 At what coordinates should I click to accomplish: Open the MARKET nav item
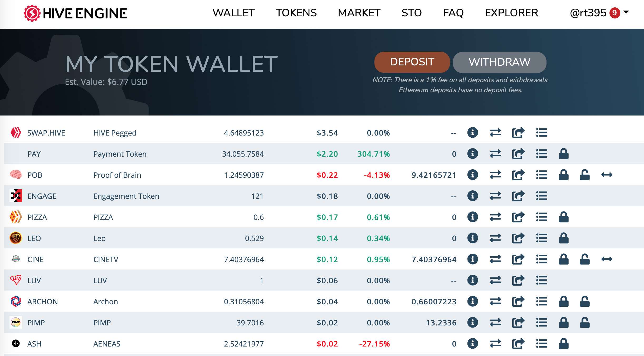click(359, 13)
